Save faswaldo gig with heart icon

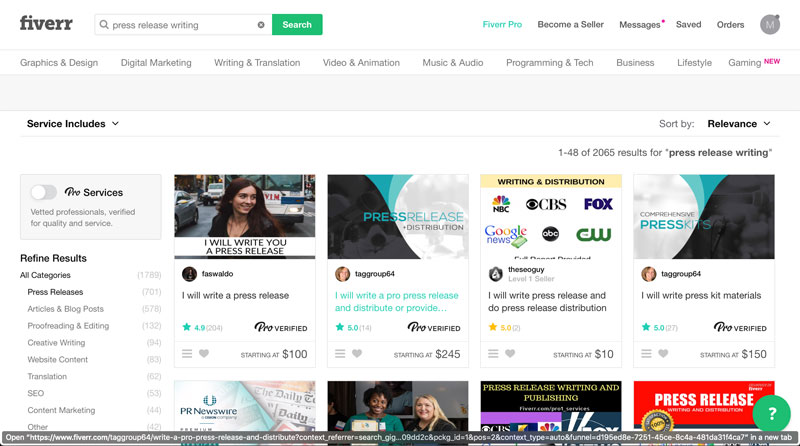[204, 354]
